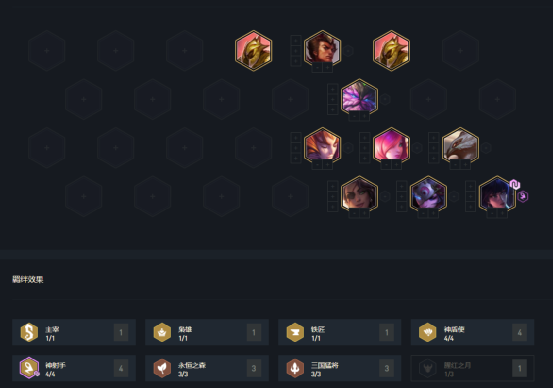Add item in top slot beside pink-haired champion
Screen dimensions: 553x388
tap(365, 137)
